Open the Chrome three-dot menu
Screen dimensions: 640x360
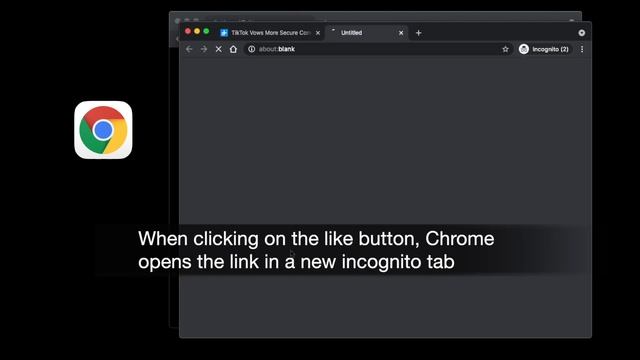(582, 49)
